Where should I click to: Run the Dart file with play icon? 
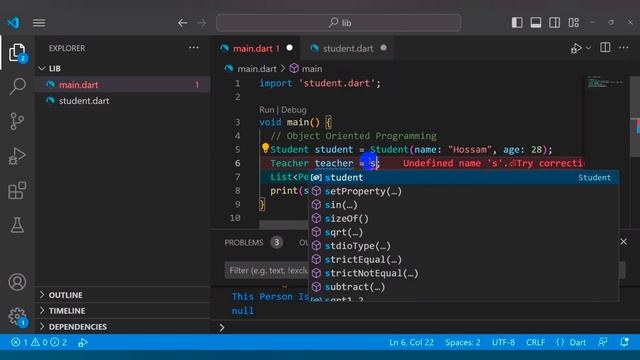coord(576,48)
